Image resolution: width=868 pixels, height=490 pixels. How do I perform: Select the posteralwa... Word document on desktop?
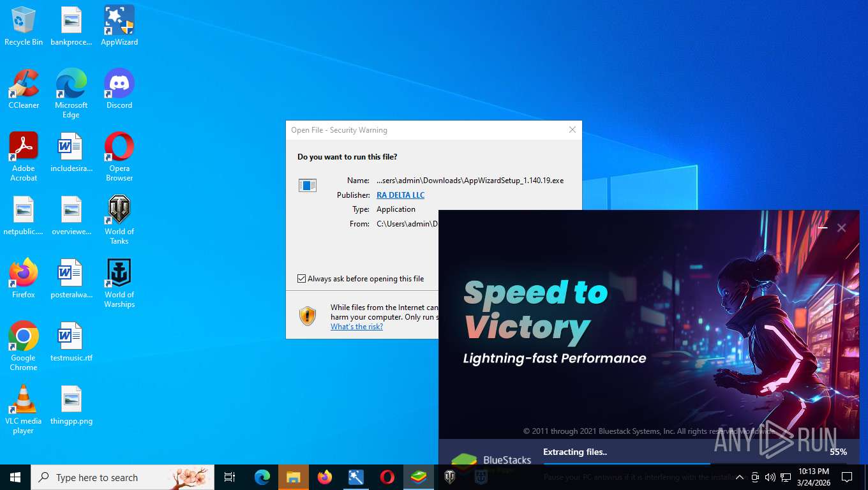point(71,279)
